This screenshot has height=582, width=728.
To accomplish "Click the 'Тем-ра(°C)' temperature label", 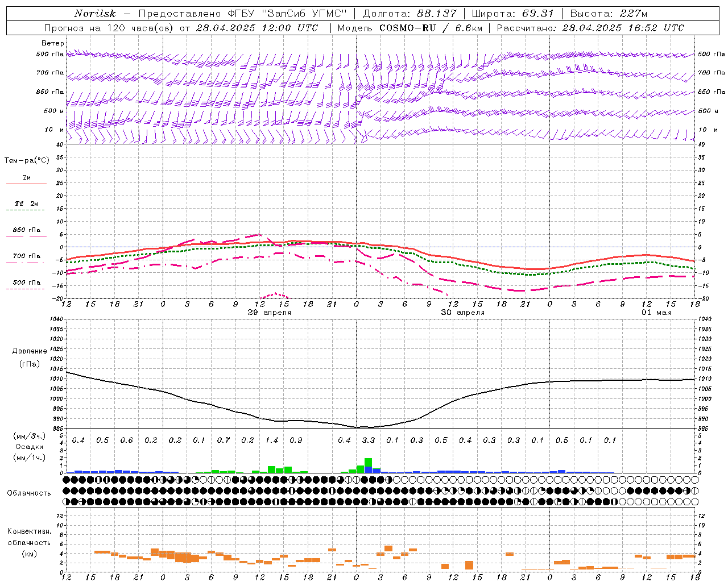I will coord(27,161).
